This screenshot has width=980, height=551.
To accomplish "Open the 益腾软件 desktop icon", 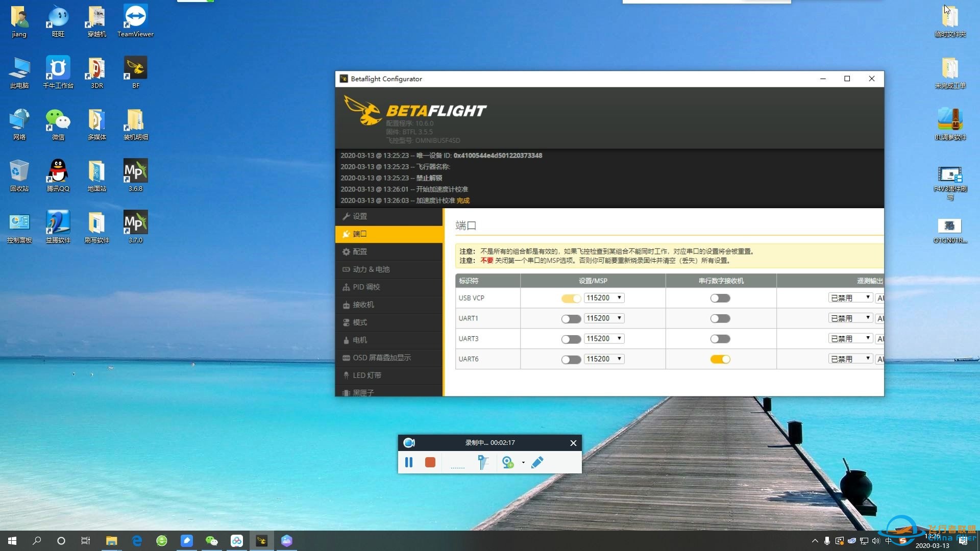I will (58, 227).
